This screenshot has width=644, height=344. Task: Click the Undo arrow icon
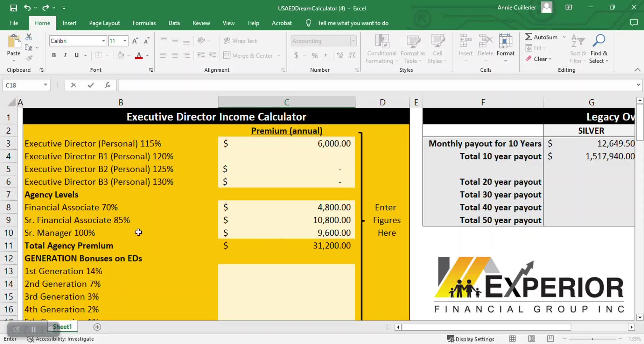(27, 8)
